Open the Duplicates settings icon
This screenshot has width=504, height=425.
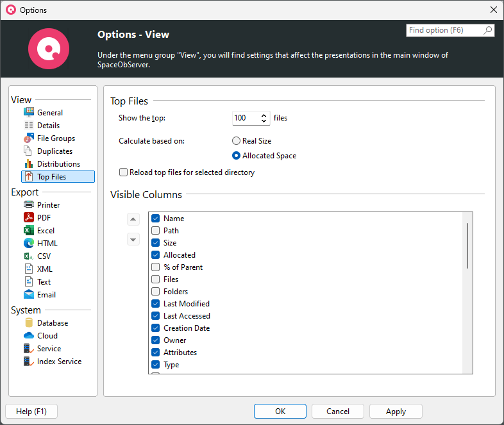28,151
